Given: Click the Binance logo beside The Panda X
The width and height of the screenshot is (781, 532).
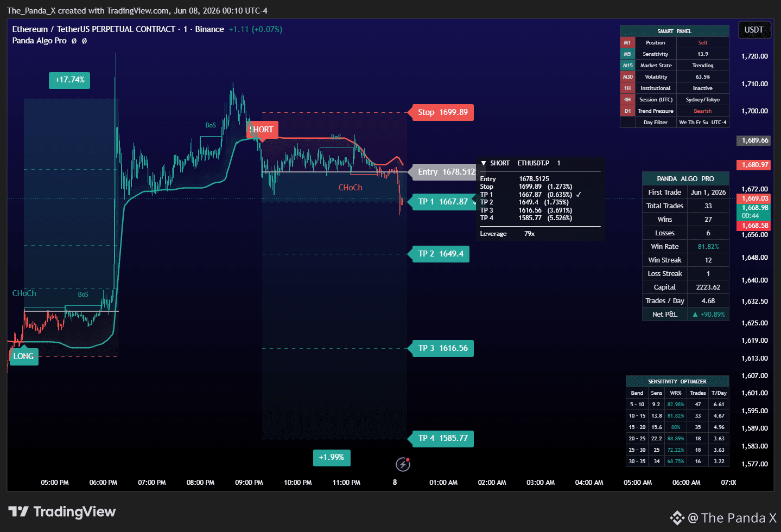Looking at the screenshot, I should (x=677, y=518).
